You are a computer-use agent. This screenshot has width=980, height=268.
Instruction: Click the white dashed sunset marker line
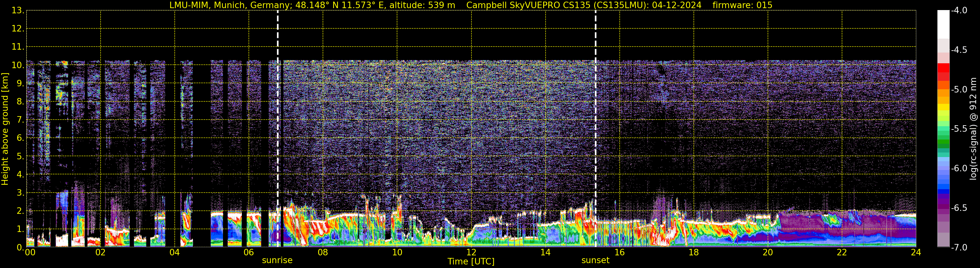coord(595,129)
